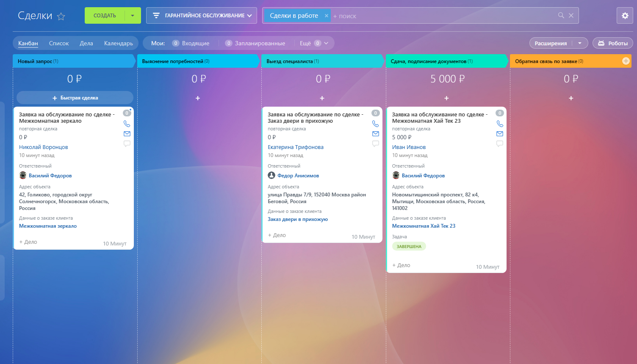The height and width of the screenshot is (364, 637).
Task: Add deal in 'Выяснение потребностей' column
Action: [198, 98]
